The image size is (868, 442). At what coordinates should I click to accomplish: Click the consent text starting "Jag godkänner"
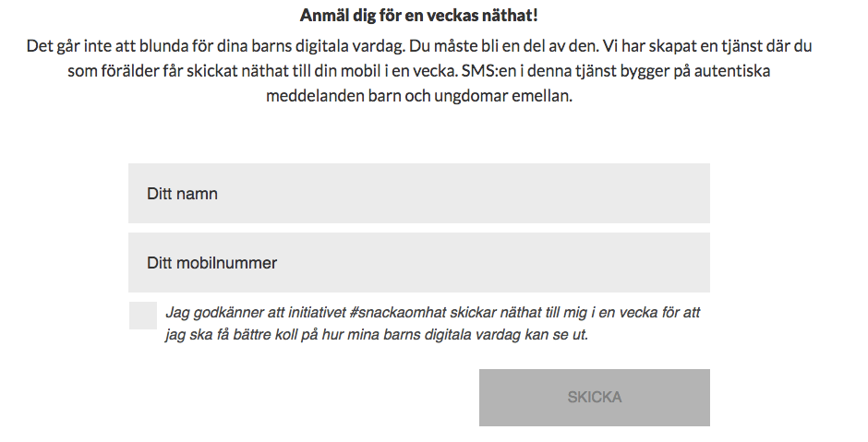[432, 313]
